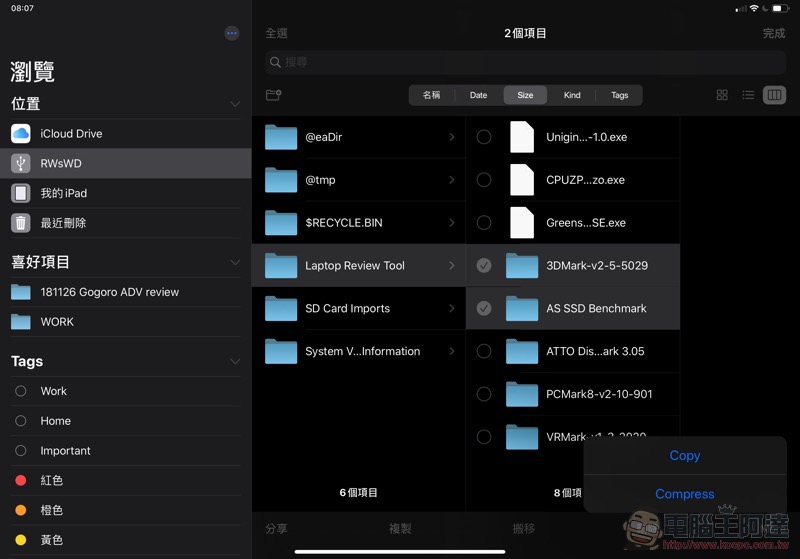
Task: Select the PCMark8-v2-10-901 checkbox circle
Action: [484, 394]
